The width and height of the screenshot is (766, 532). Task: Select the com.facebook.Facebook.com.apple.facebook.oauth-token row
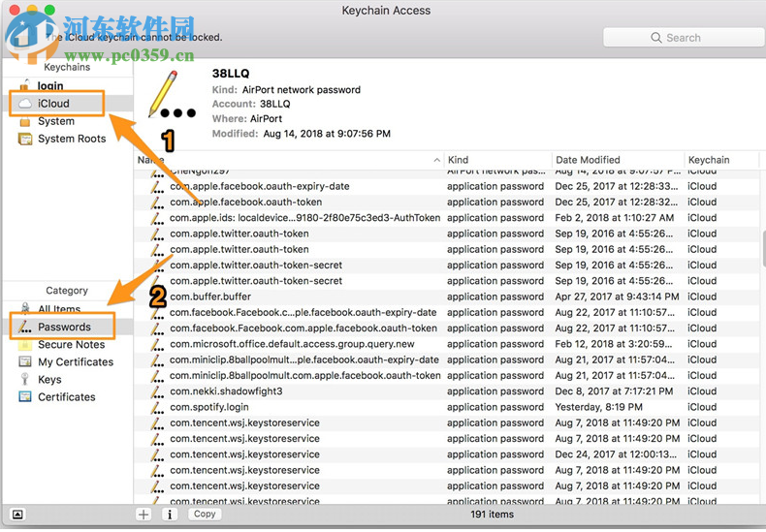click(446, 328)
